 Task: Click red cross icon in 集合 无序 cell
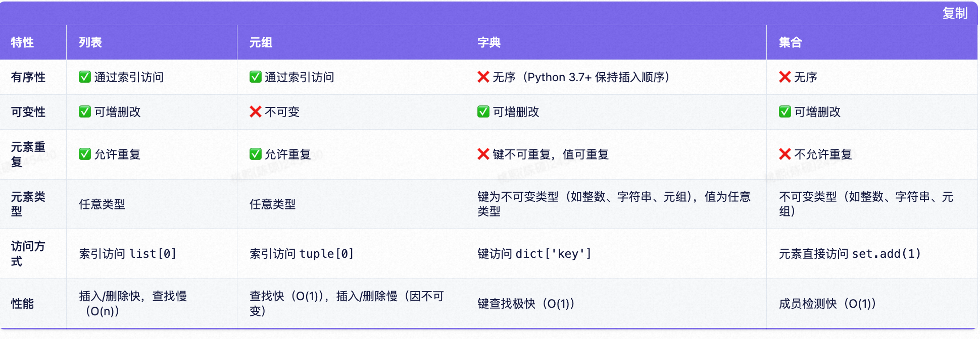coord(785,77)
